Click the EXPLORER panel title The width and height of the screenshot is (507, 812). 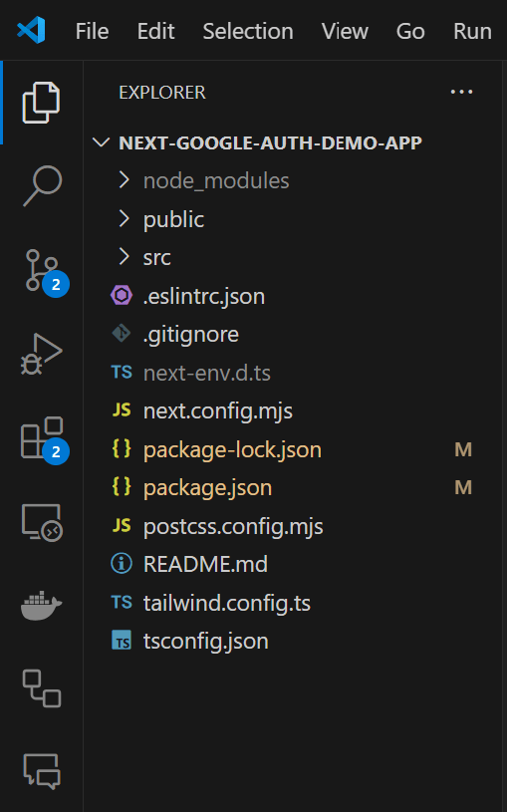tap(162, 93)
